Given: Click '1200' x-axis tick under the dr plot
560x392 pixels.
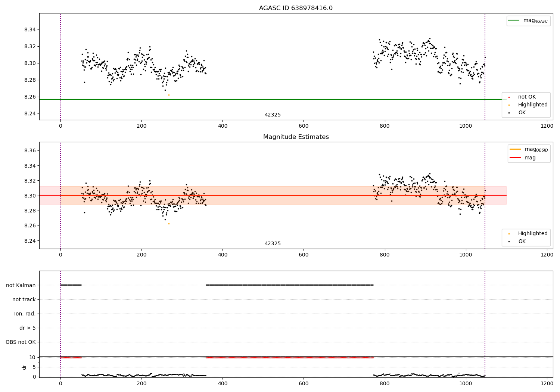Looking at the screenshot, I should (x=547, y=383).
